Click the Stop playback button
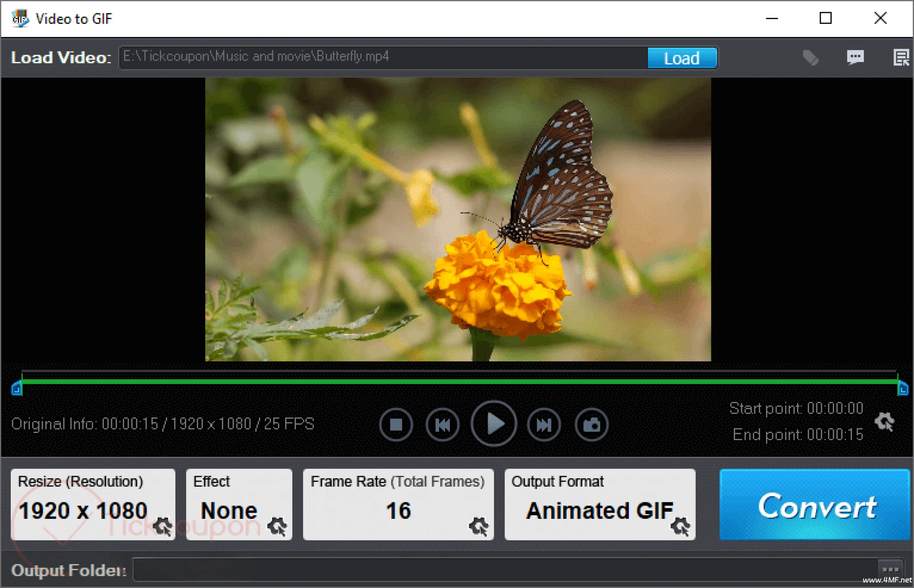This screenshot has height=588, width=914. coord(396,424)
